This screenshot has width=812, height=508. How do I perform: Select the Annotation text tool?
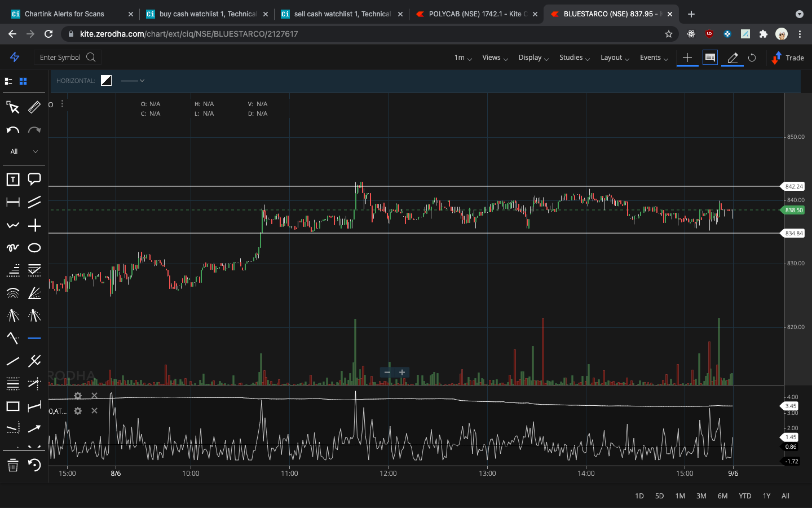12,179
